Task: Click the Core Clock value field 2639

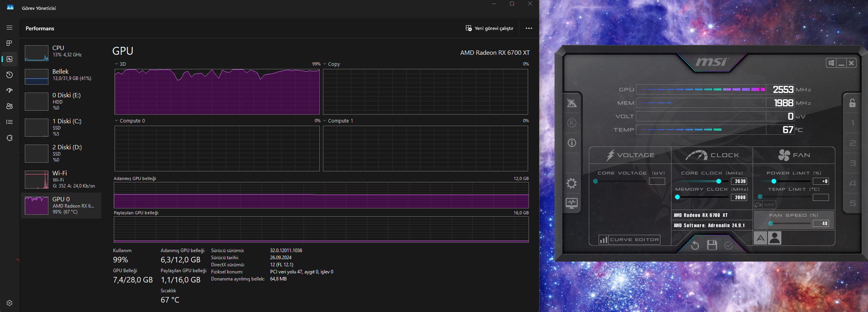Action: pos(739,181)
